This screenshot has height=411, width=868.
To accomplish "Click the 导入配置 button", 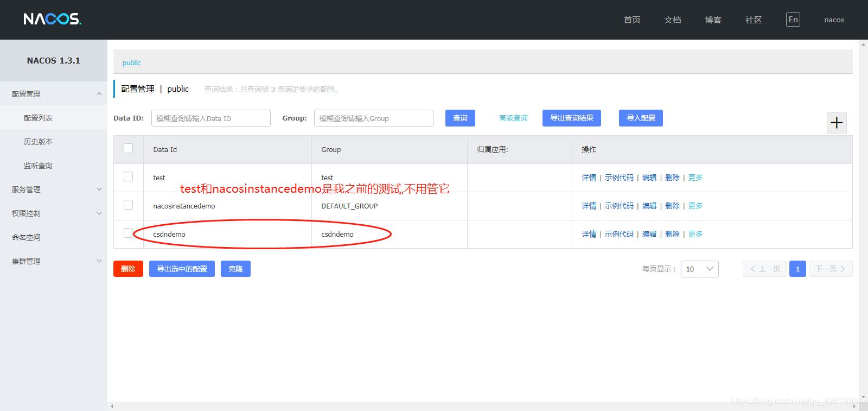I will pos(641,118).
